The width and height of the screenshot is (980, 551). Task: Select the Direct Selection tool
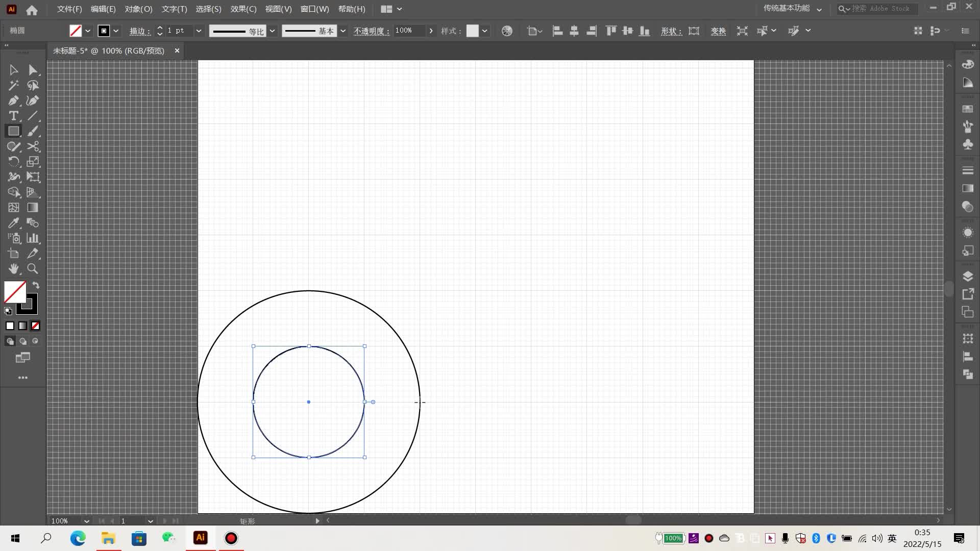(x=33, y=70)
